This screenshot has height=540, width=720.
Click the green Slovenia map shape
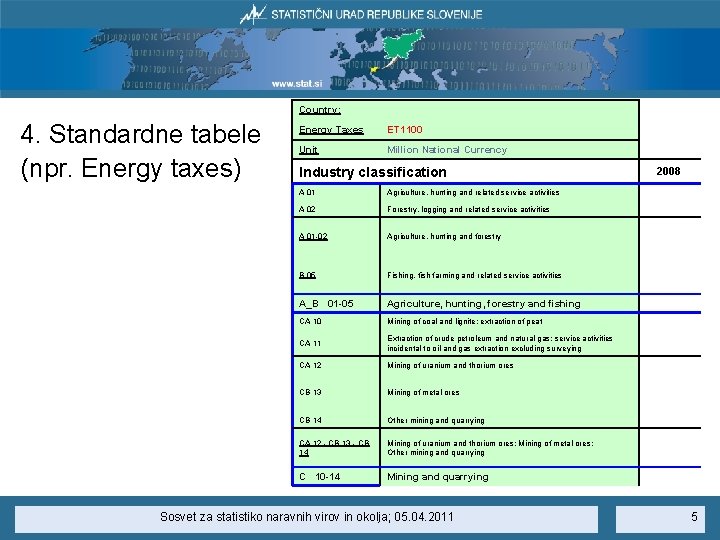coord(403,45)
